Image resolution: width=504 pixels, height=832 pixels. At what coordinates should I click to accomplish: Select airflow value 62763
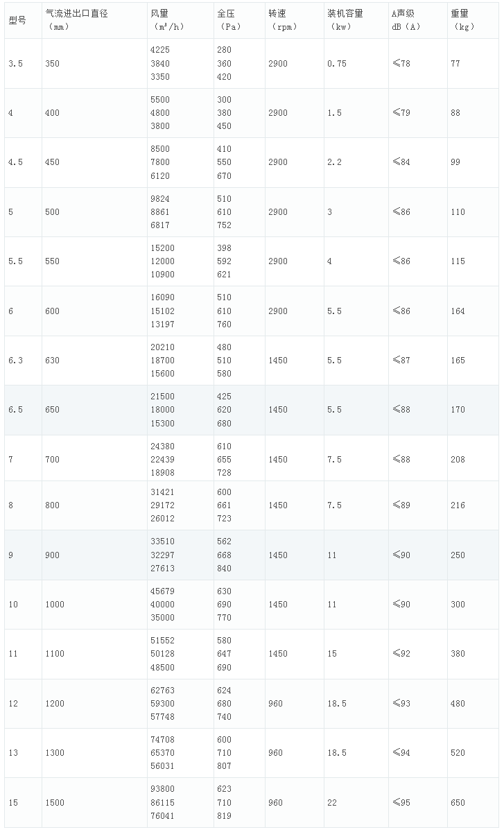coord(162,691)
